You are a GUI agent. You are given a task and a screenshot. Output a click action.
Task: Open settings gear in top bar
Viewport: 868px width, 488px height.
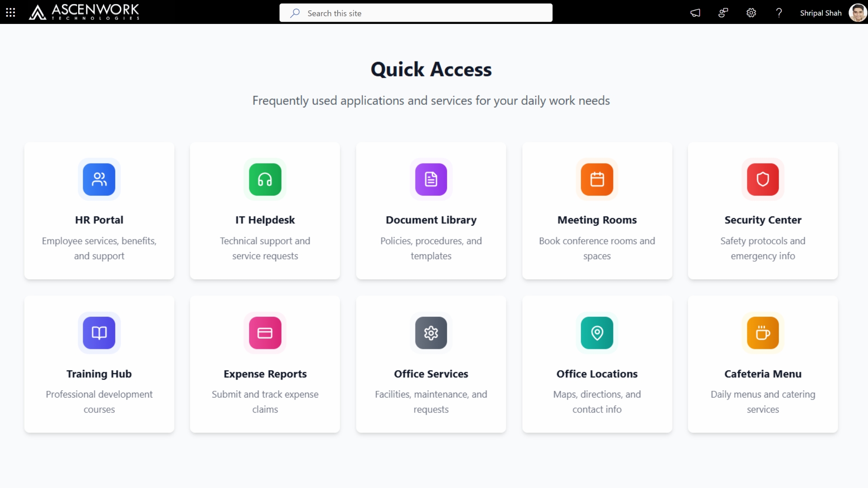tap(751, 13)
